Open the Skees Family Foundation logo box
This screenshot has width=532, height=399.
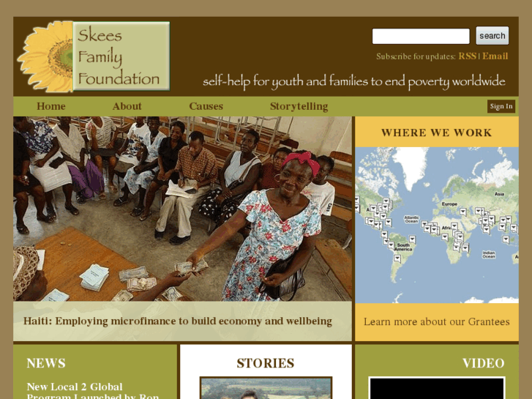[x=121, y=56]
